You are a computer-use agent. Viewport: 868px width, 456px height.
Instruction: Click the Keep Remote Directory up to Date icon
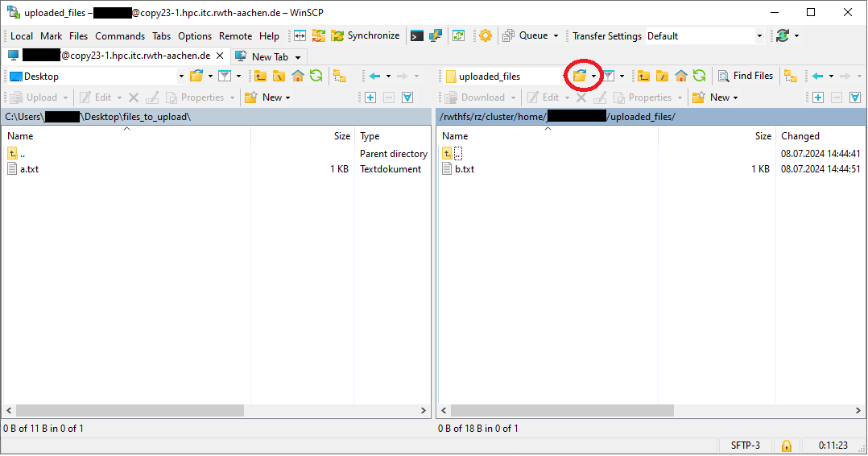(458, 36)
